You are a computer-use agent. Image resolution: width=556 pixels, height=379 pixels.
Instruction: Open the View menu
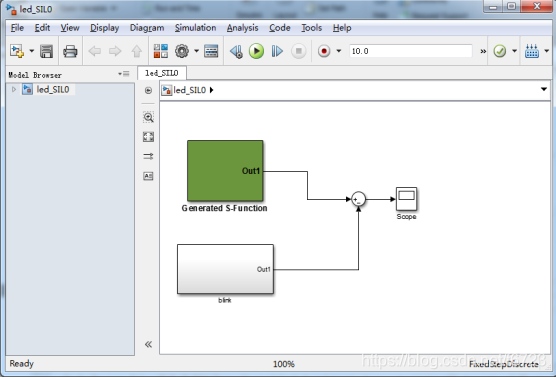point(70,28)
